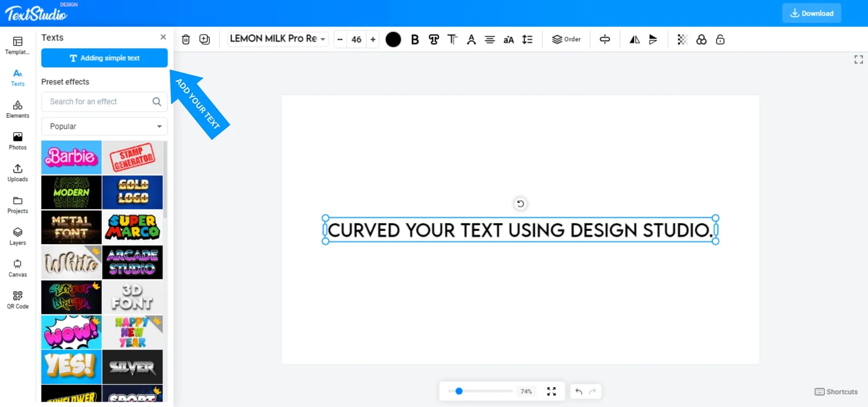This screenshot has height=407, width=868.
Task: Open the blend effects icon
Action: [701, 40]
